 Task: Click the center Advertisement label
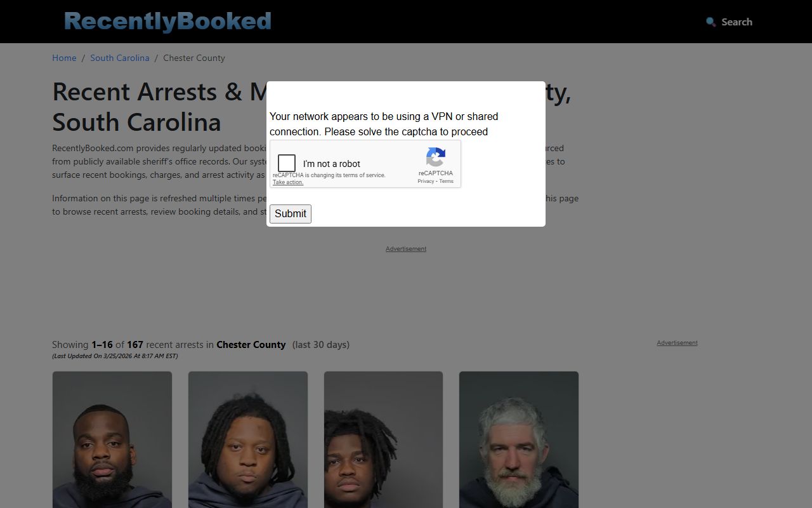click(x=406, y=249)
